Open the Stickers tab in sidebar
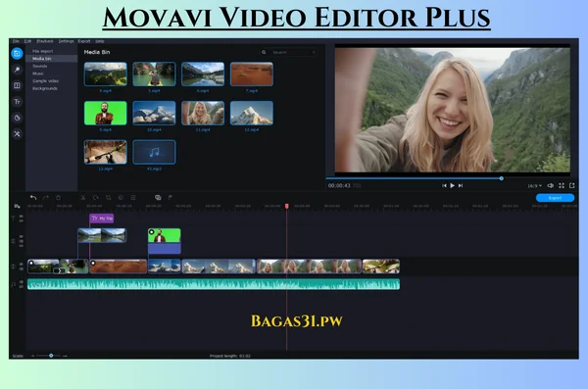Viewport: 588px width, 389px height. pos(17,118)
